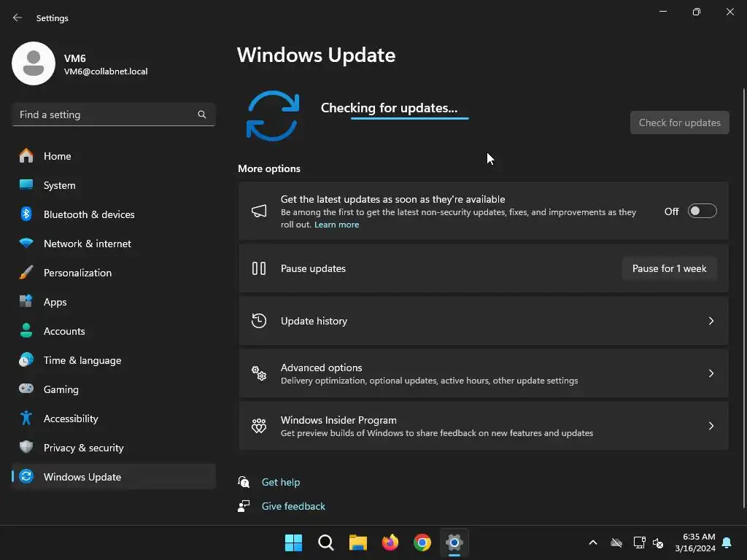Click the search magnifier in Find a setting
This screenshot has height=560, width=747.
(x=202, y=114)
